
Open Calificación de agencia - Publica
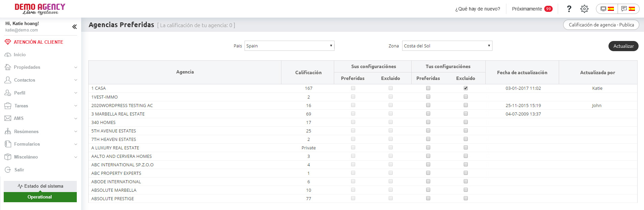[x=601, y=25]
